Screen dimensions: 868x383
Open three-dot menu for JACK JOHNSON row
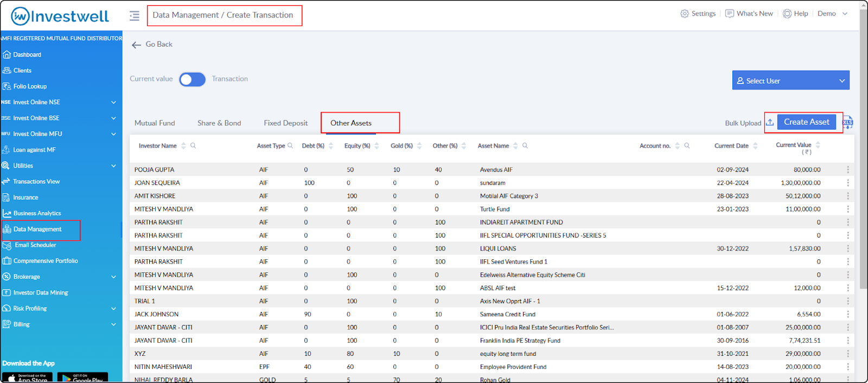[x=848, y=314]
